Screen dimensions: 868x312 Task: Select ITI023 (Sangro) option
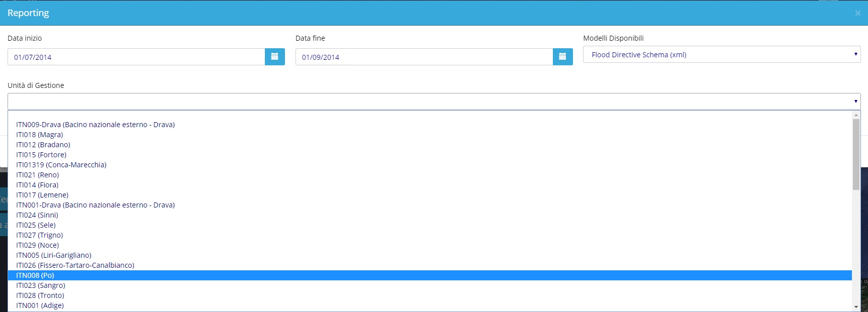pyautogui.click(x=430, y=285)
